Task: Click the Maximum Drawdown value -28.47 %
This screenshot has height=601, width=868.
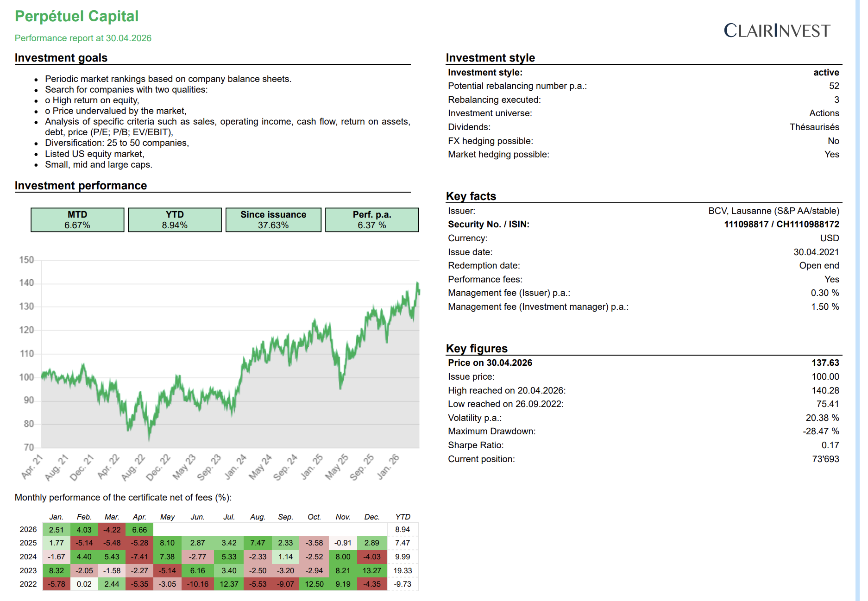Action: tap(821, 432)
